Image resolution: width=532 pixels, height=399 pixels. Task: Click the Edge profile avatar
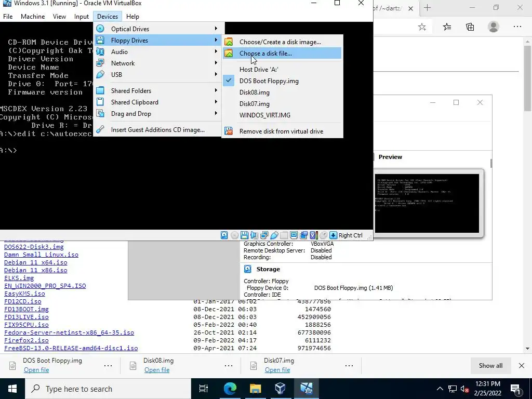(x=494, y=27)
